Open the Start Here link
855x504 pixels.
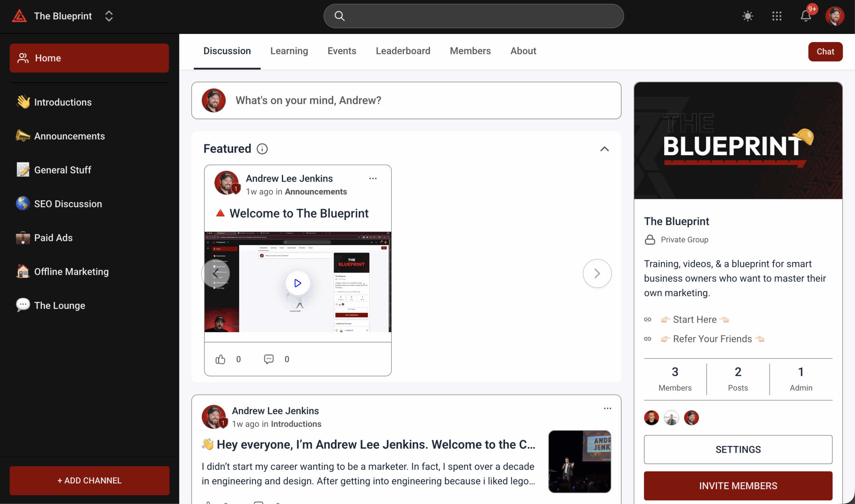694,319
